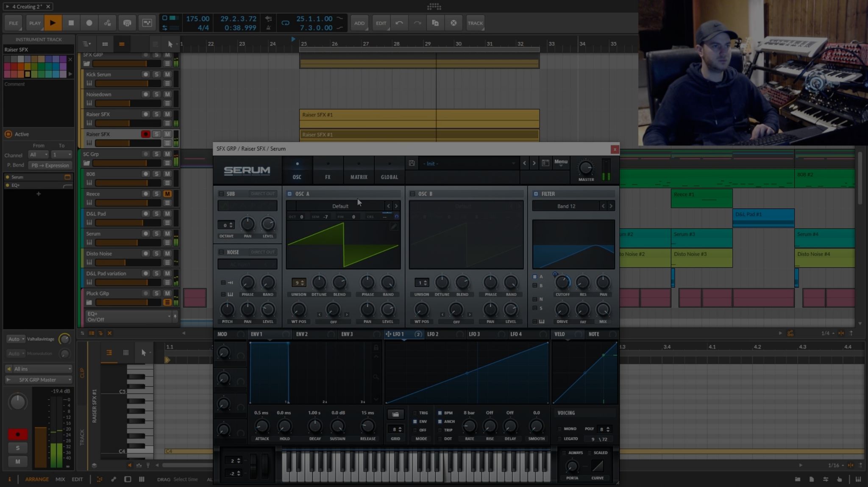Click the Serum MASTER volume knob
This screenshot has width=868, height=487.
586,168
